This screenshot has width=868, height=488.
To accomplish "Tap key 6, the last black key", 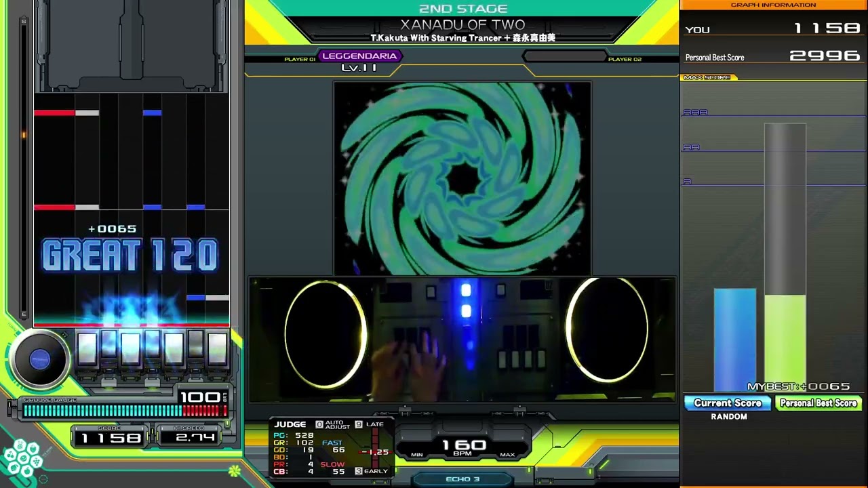I will (x=195, y=346).
